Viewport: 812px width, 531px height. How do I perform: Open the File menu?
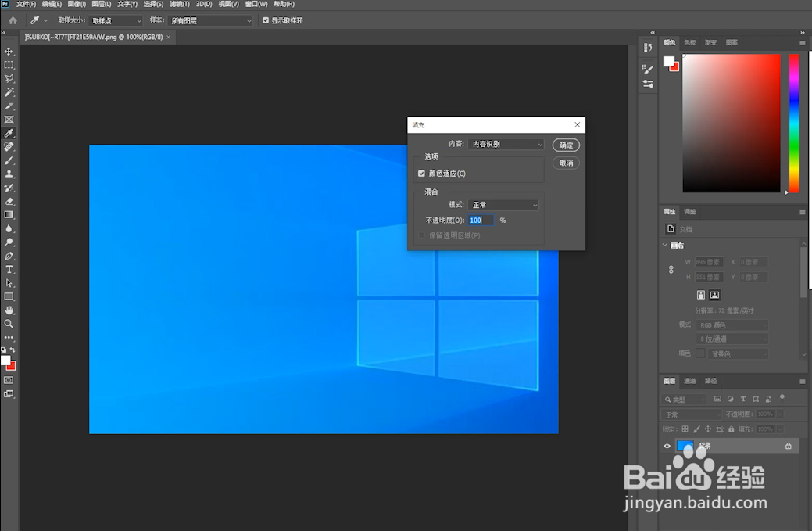(x=26, y=4)
